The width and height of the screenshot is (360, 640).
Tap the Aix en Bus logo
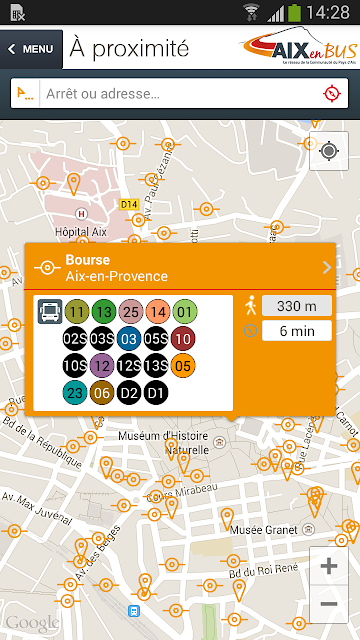298,46
